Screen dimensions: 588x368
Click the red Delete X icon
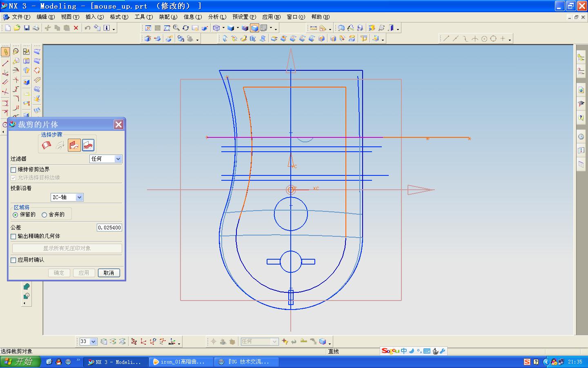76,28
